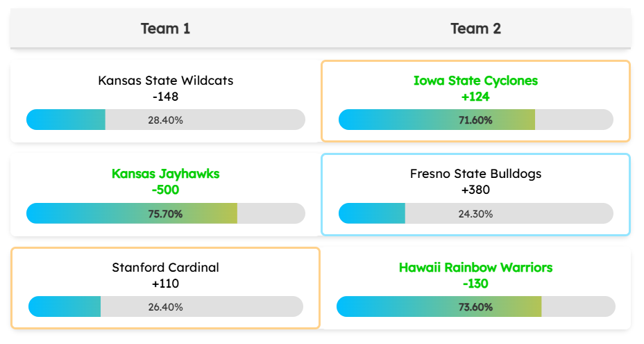Click the 73.60% progress bar

pyautogui.click(x=475, y=306)
